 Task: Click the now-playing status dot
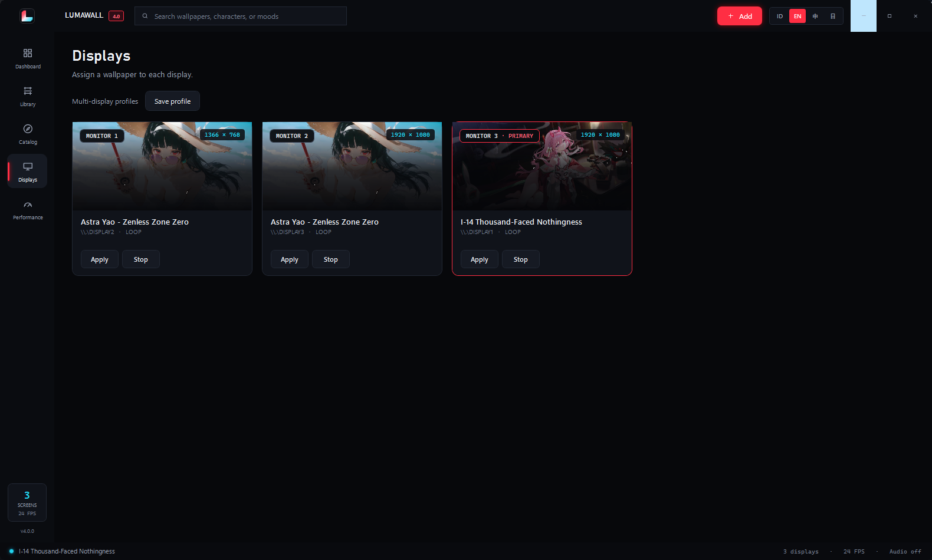(11, 551)
